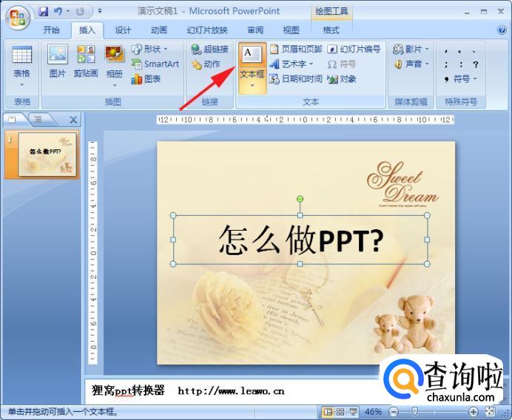
Task: Zoom out with minus button
Action: point(394,412)
